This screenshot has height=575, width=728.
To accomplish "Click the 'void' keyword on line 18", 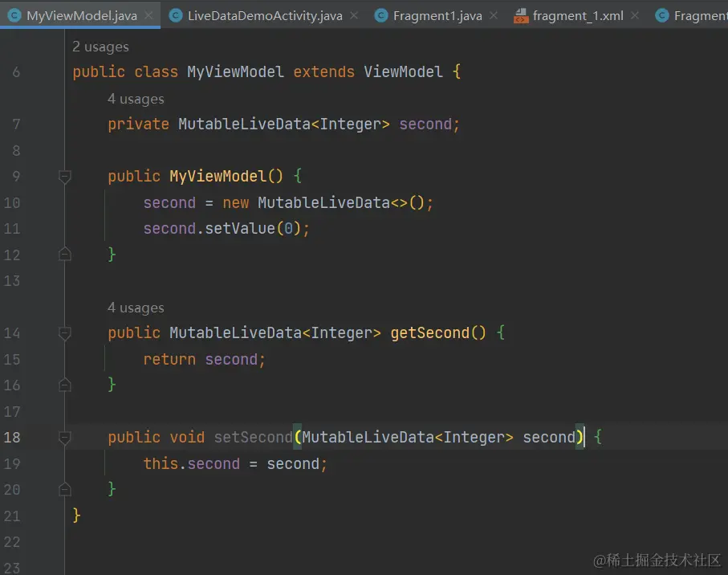I will [187, 438].
